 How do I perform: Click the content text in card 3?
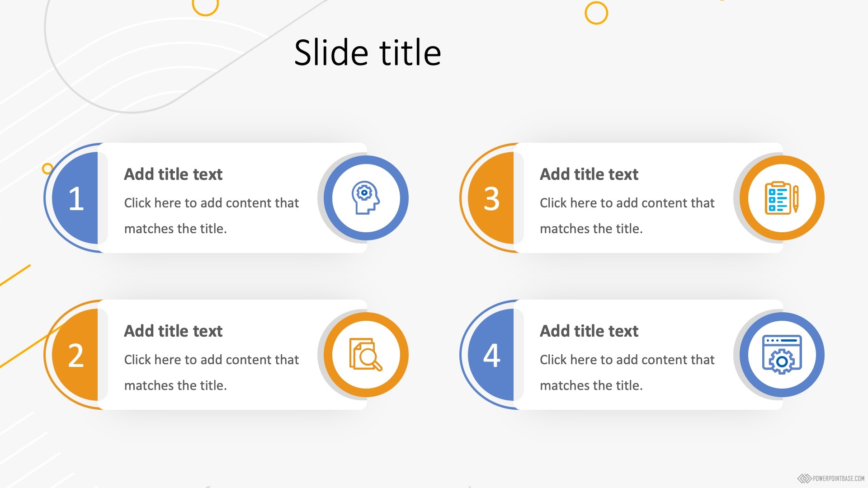tap(627, 216)
